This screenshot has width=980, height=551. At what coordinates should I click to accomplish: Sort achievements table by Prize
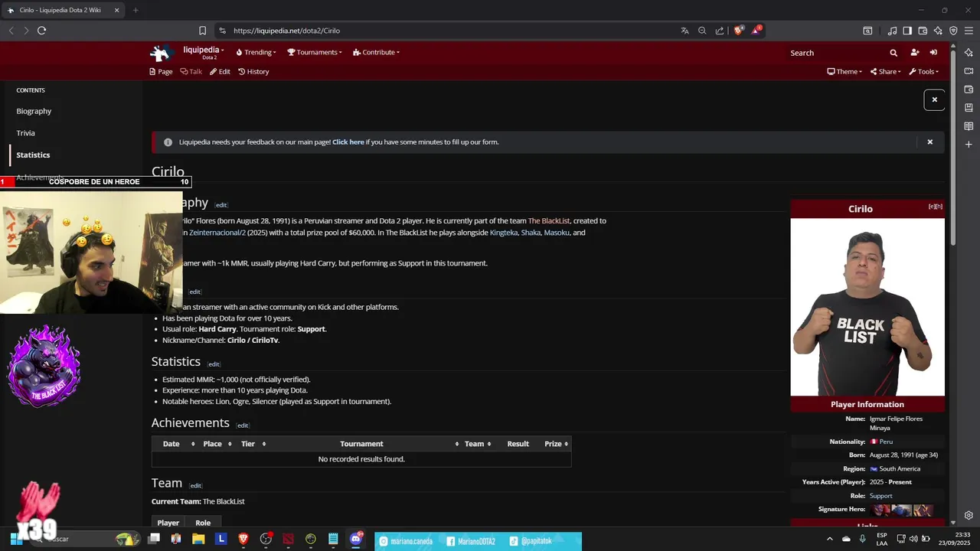pyautogui.click(x=557, y=444)
